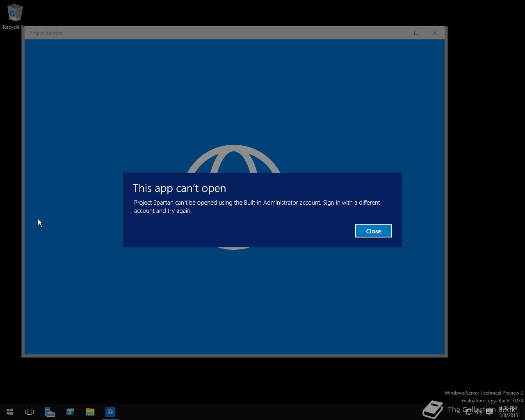
Task: Click the 'This app can't open' heading
Action: 179,188
